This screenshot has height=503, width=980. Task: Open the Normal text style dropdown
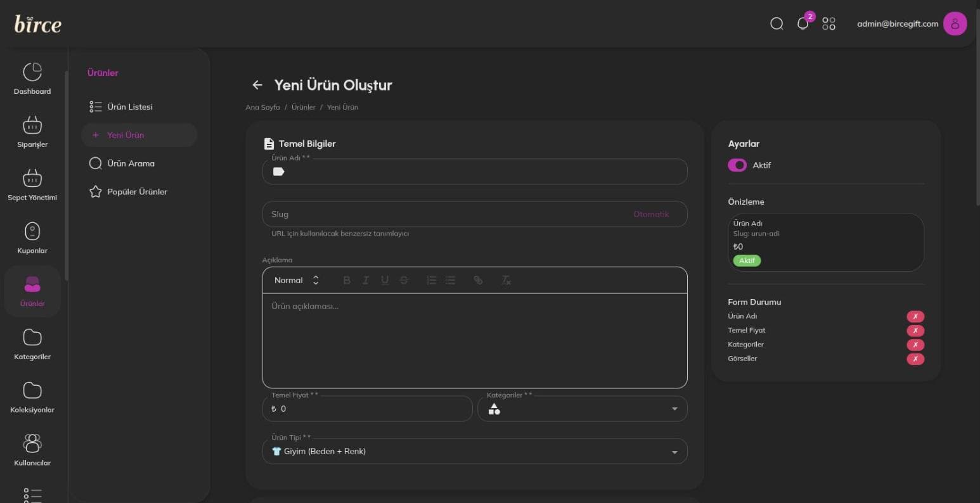297,280
